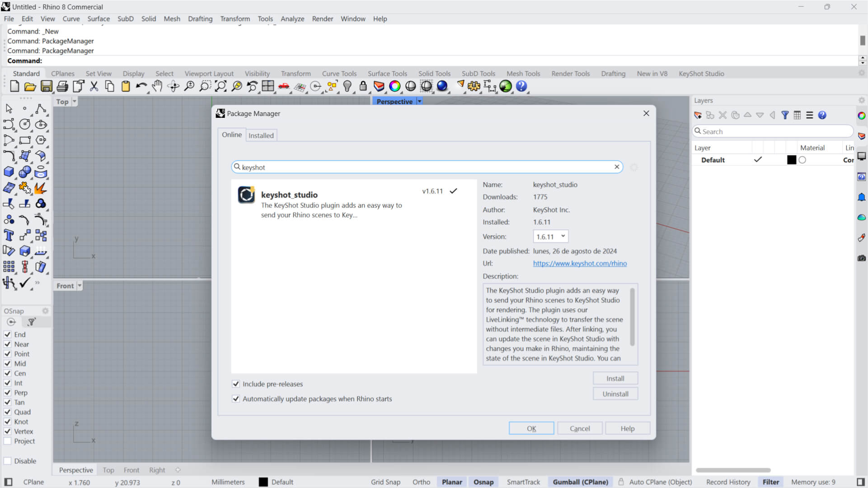Switch to the Right viewport tab
The image size is (868, 488).
[x=157, y=470]
